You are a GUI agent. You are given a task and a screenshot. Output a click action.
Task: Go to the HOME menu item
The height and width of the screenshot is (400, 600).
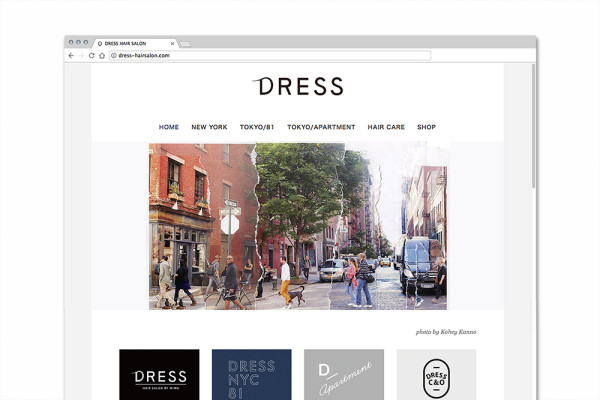click(x=169, y=128)
